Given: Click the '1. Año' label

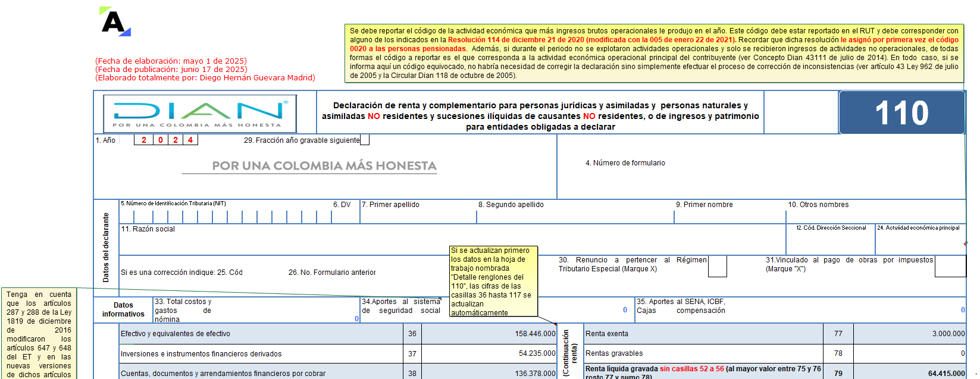Looking at the screenshot, I should tap(105, 140).
